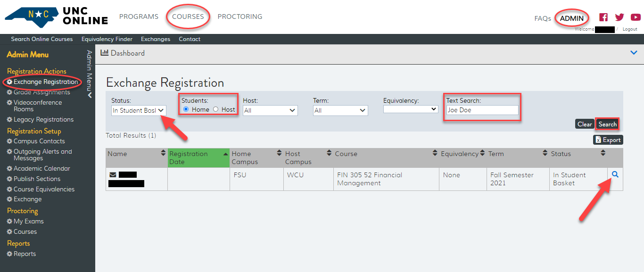
Task: Open the YouTube icon link
Action: pos(635,17)
